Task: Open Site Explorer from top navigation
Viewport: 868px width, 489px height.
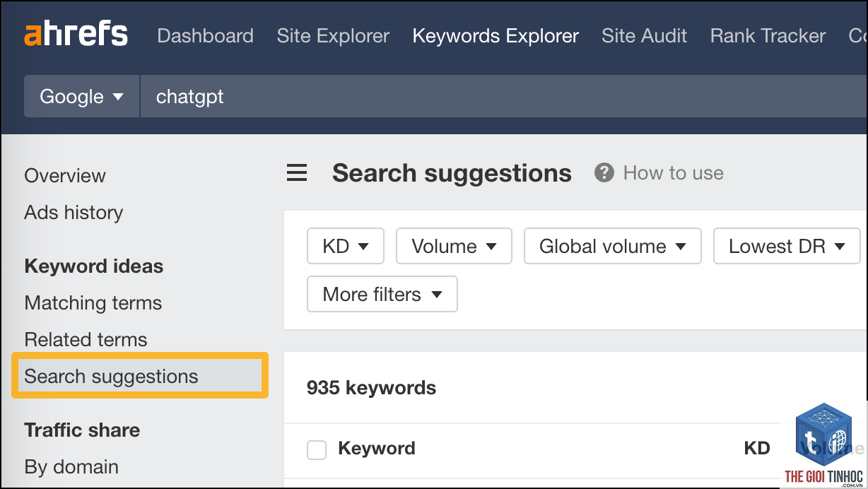Action: 333,36
